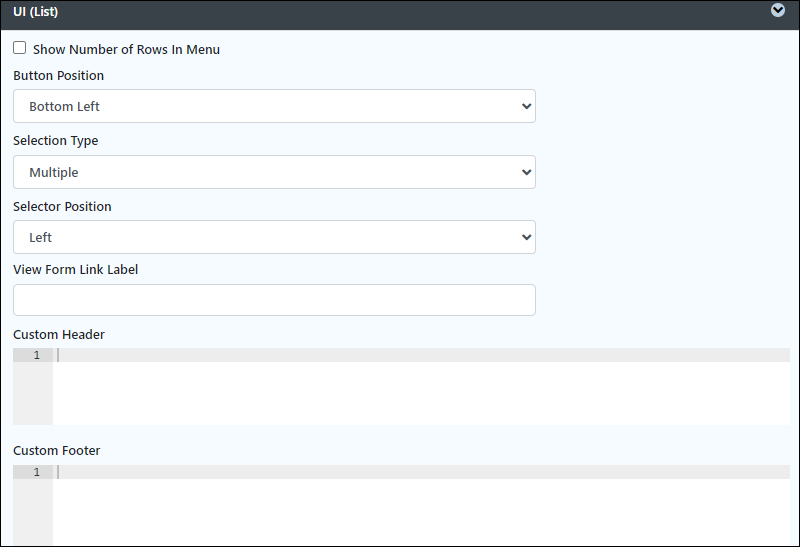Click the Selector Position field label
The image size is (800, 547).
[62, 207]
